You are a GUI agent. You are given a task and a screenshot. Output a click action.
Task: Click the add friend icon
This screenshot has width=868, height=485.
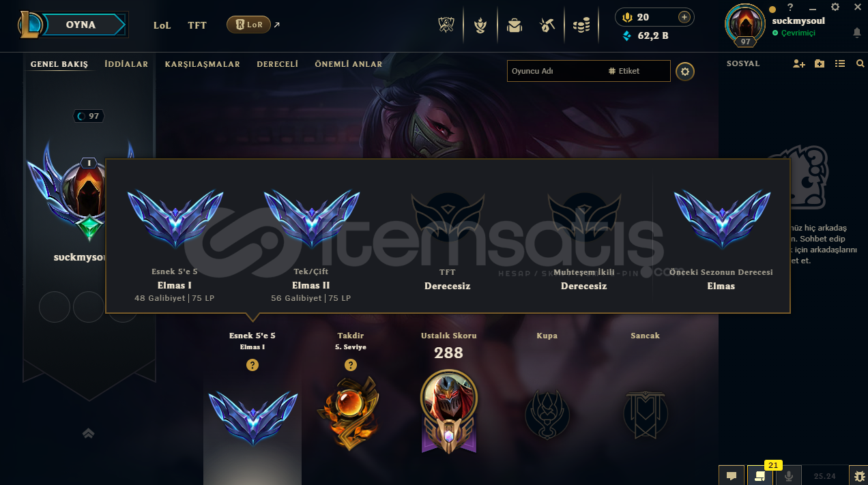[x=799, y=63]
